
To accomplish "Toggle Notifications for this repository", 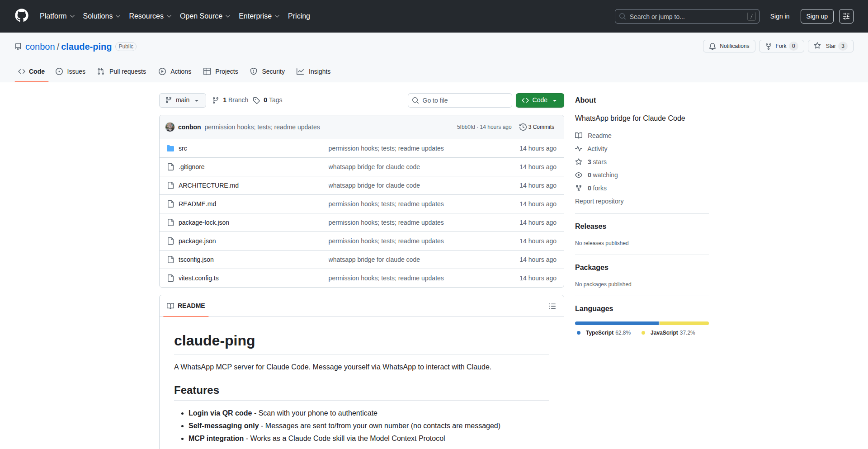I will [x=729, y=46].
